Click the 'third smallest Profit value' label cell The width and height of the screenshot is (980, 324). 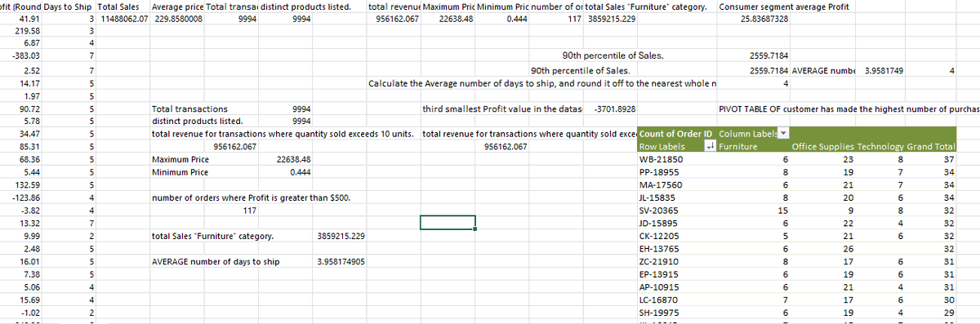pyautogui.click(x=502, y=109)
